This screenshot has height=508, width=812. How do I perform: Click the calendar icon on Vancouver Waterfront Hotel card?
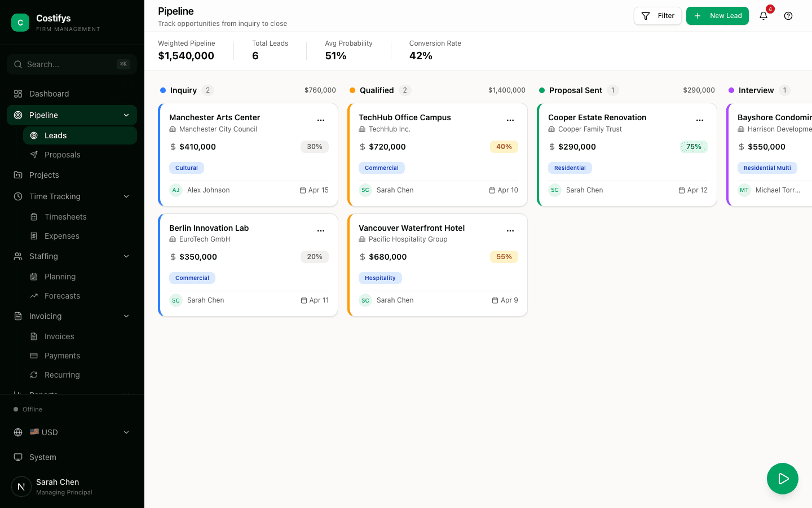point(494,300)
